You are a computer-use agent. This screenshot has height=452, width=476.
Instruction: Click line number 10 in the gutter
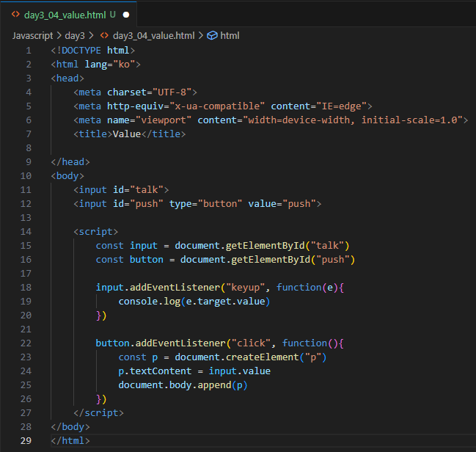tap(26, 176)
